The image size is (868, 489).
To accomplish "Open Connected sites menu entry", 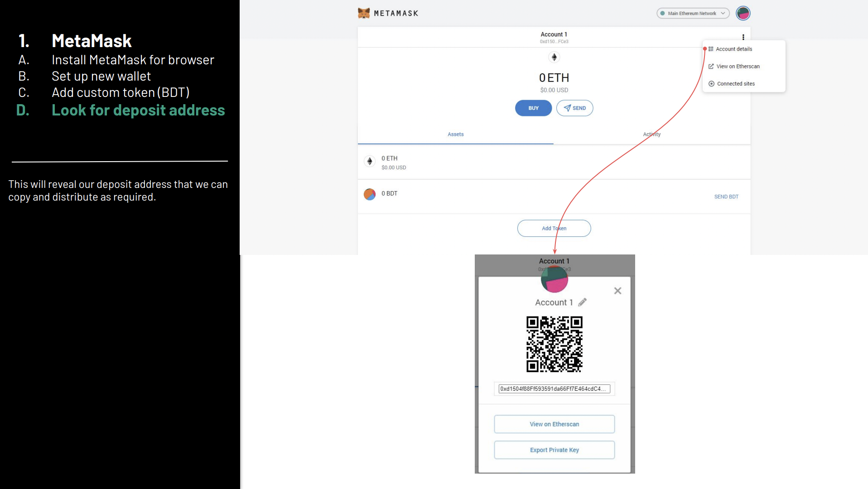I will click(x=735, y=84).
